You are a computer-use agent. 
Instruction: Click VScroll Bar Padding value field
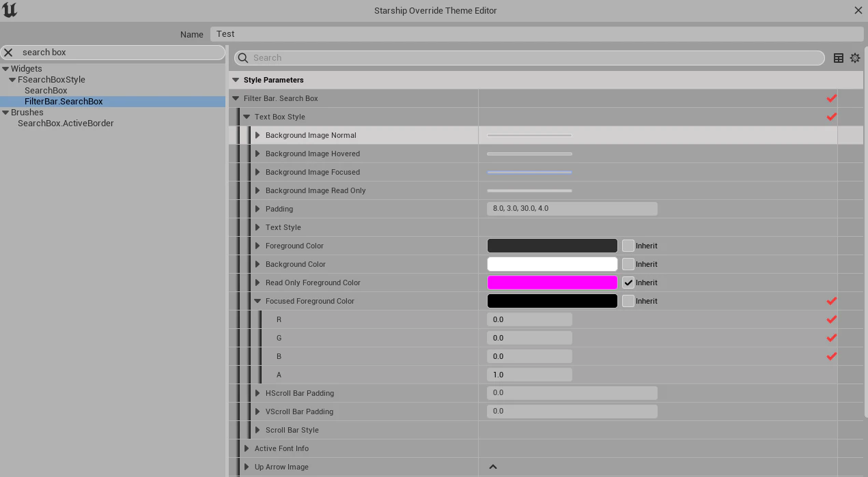(x=572, y=411)
